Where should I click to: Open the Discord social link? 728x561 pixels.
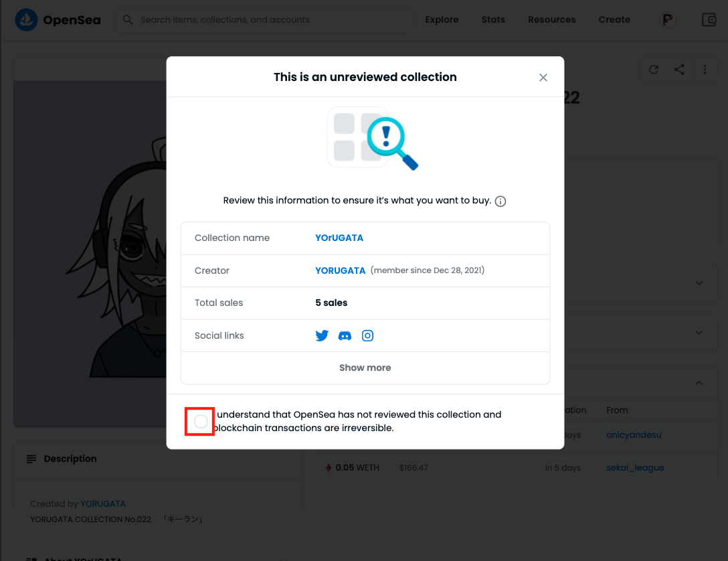(x=345, y=335)
